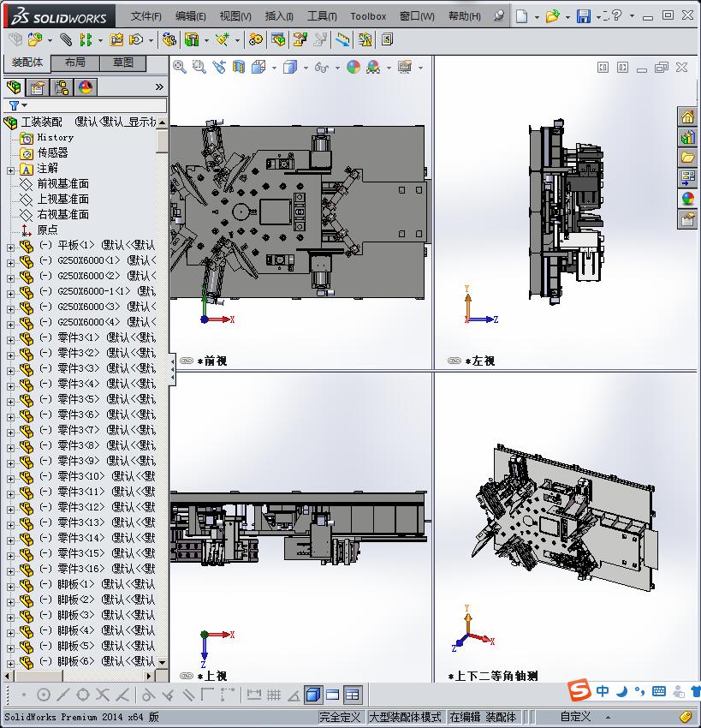Click 自定义 in the status bar
This screenshot has width=701, height=728.
pyautogui.click(x=575, y=717)
